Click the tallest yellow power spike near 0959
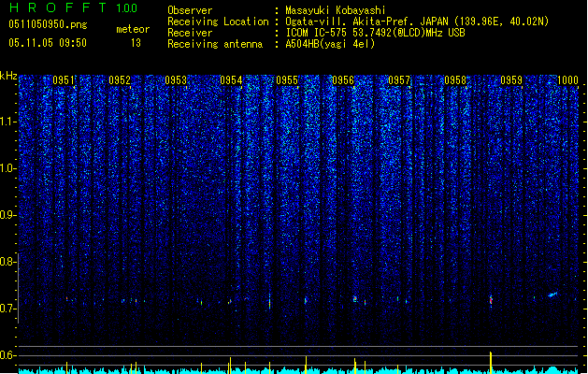This screenshot has height=374, width=588. 491,363
